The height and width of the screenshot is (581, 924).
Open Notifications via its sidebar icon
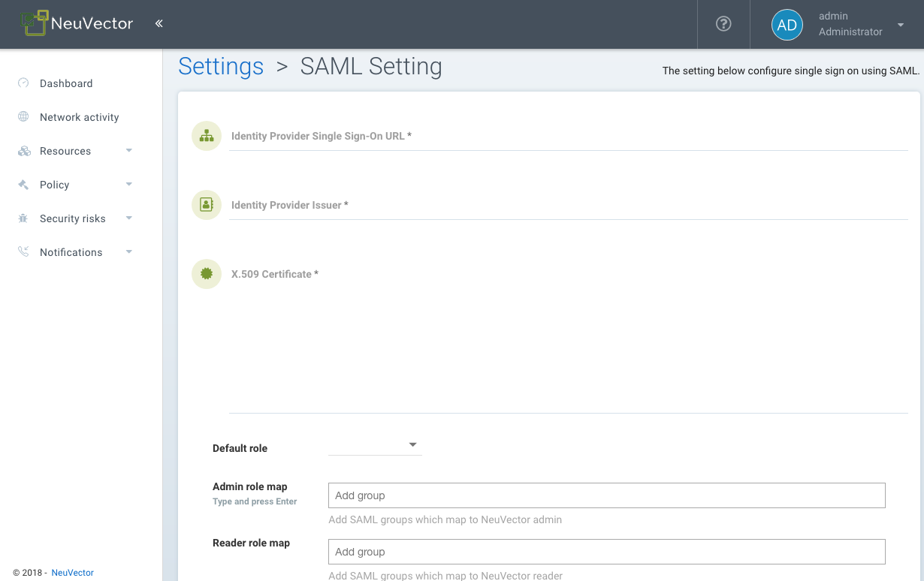(23, 252)
